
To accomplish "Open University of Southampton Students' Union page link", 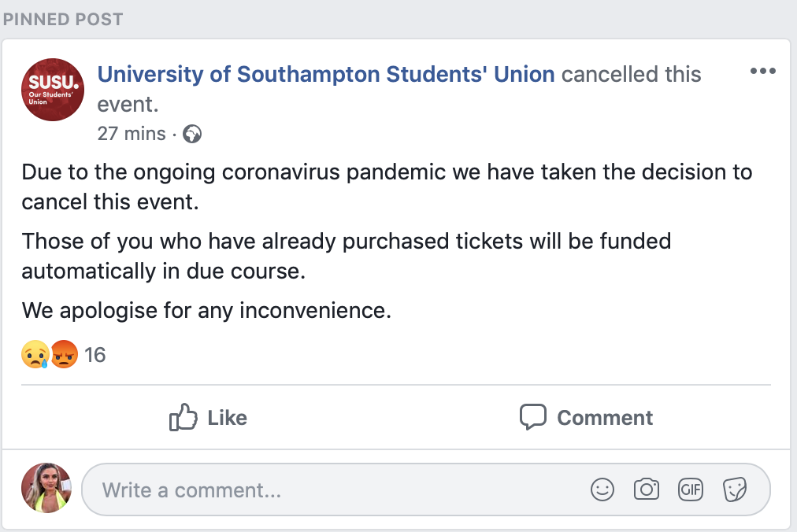I will point(326,74).
